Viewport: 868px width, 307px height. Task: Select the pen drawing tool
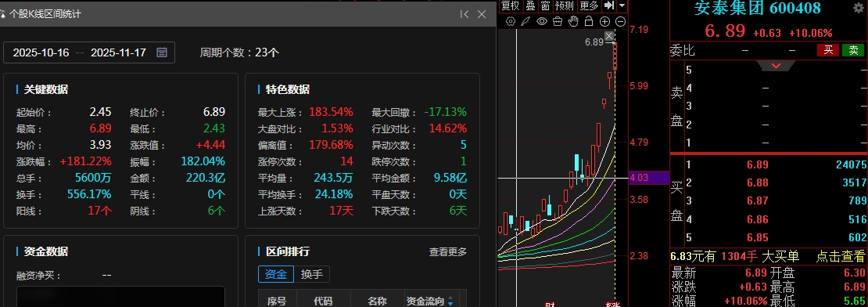coord(526,22)
